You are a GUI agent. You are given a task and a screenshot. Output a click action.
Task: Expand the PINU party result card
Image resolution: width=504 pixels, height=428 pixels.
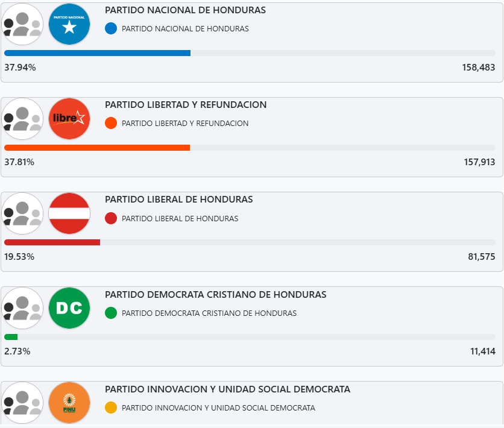coord(252,403)
